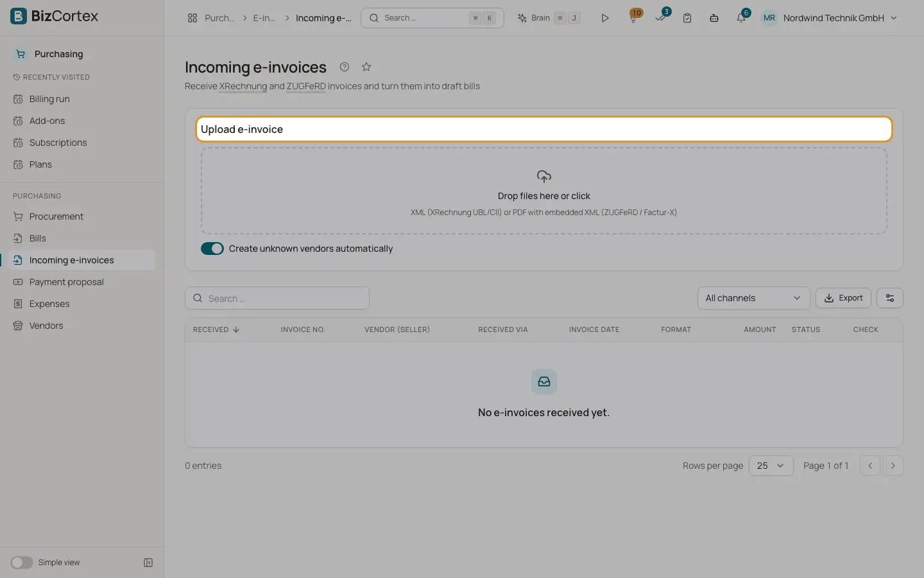Open the clipboard icon in top bar

(x=687, y=18)
